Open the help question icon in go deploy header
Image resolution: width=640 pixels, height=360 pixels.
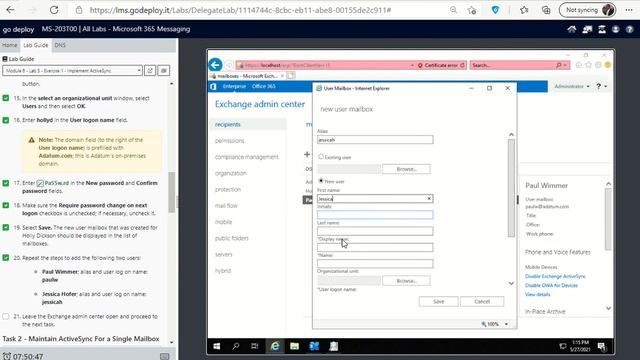[630, 29]
